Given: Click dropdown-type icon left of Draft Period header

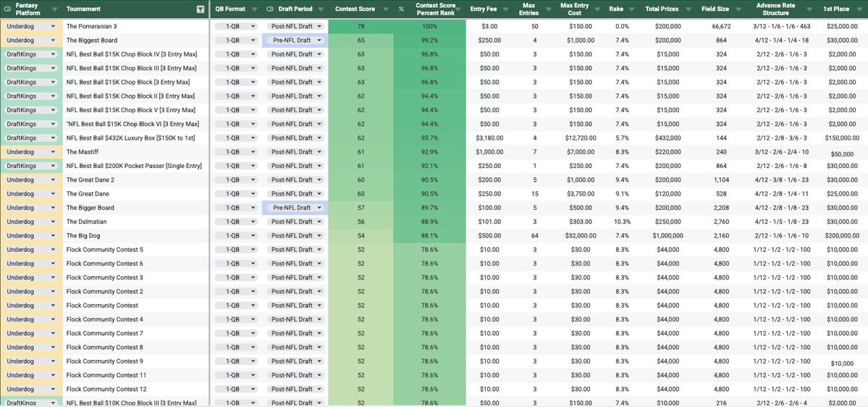Looking at the screenshot, I should click(x=269, y=9).
